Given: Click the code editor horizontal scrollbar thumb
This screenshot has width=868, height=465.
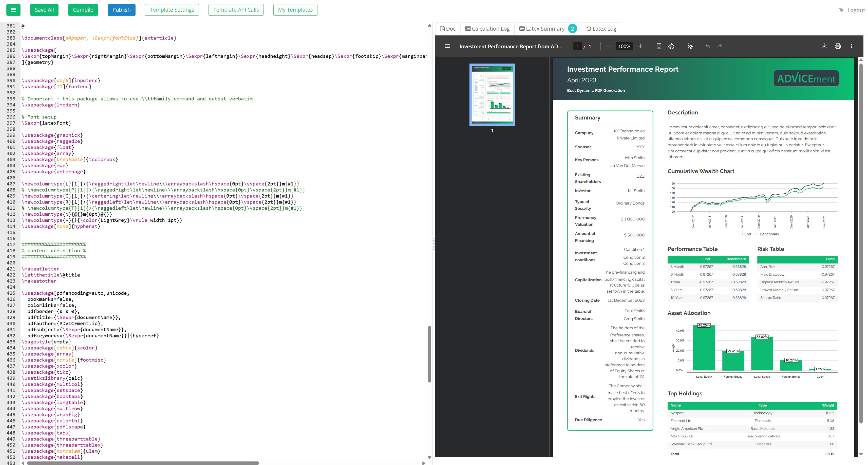Looking at the screenshot, I should (143, 463).
